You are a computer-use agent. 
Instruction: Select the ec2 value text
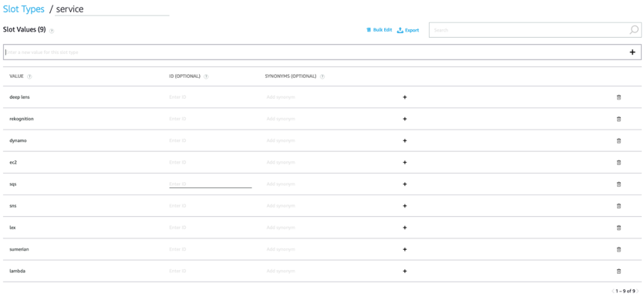13,162
